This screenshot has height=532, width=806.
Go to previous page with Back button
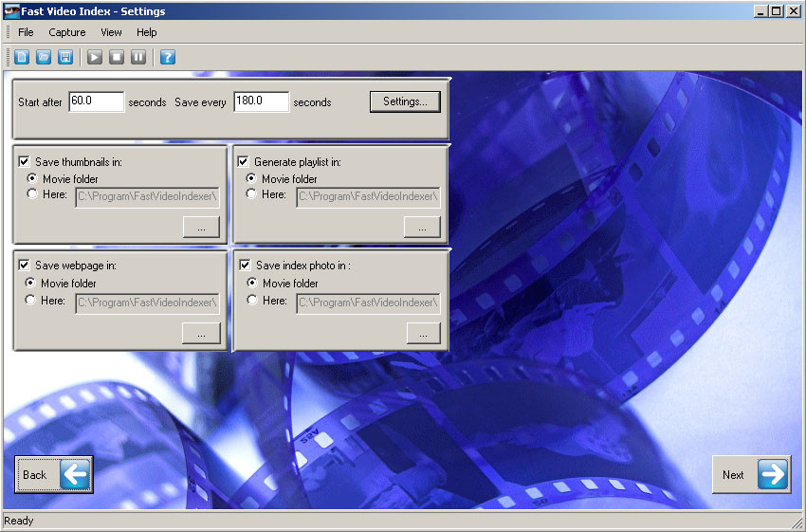pyautogui.click(x=54, y=474)
